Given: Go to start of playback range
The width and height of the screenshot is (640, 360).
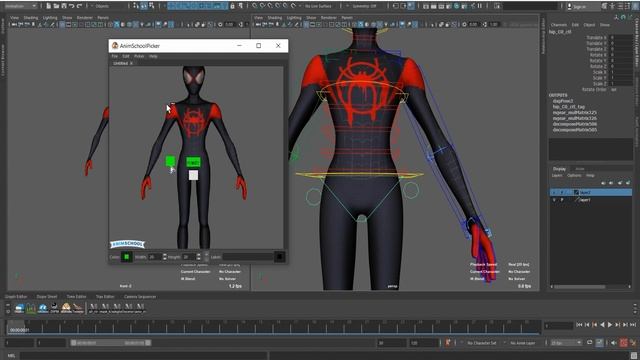Looking at the screenshot, I should (579, 325).
